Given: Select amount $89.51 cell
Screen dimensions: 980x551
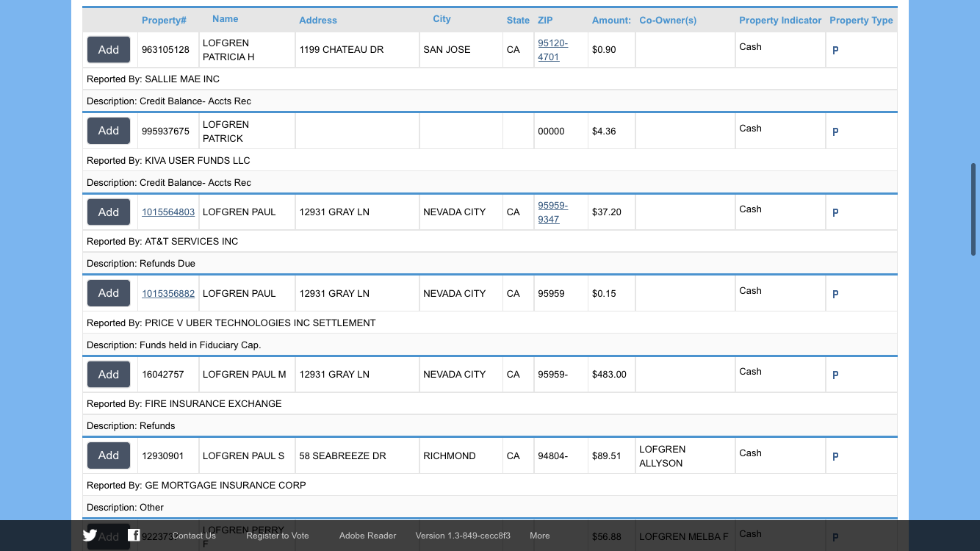Looking at the screenshot, I should click(x=611, y=455).
